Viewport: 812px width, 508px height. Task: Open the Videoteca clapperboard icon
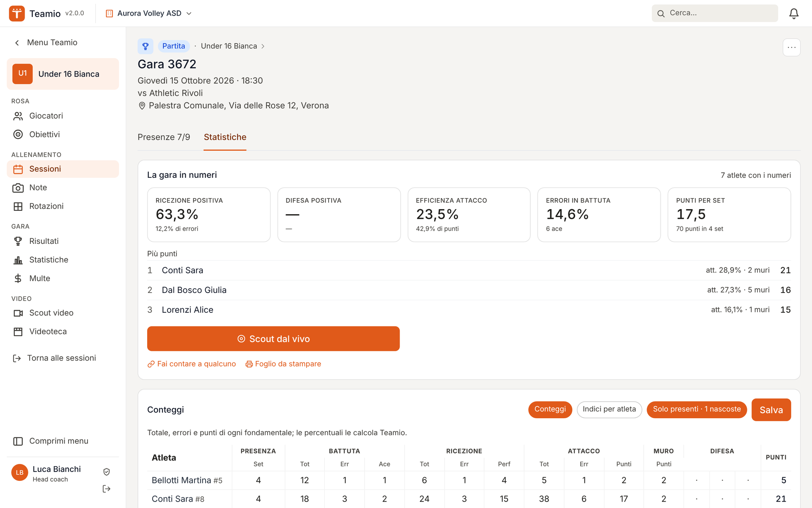click(x=18, y=332)
